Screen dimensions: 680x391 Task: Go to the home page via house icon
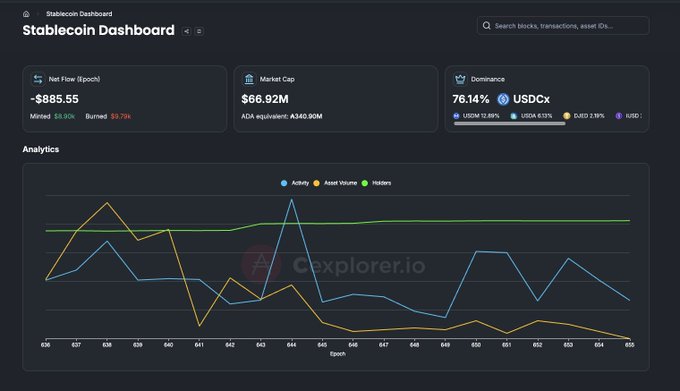26,14
